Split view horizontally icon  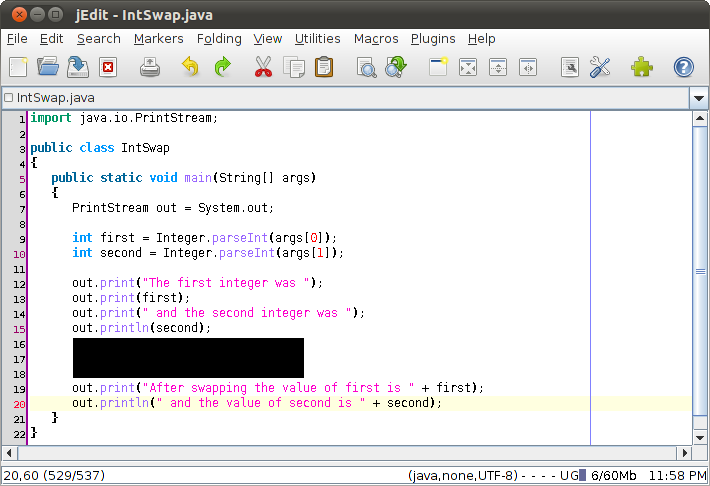[498, 67]
